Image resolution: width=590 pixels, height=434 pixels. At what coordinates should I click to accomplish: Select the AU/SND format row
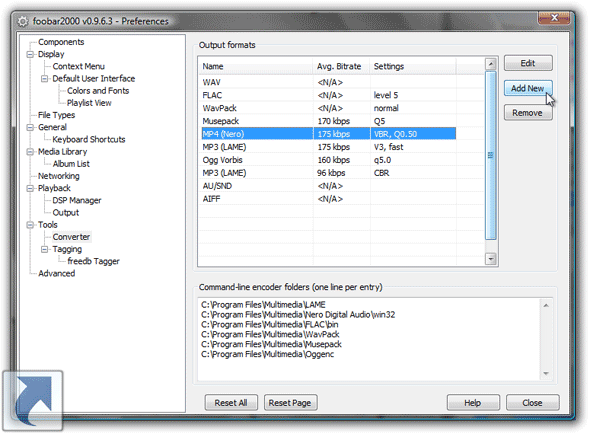tap(327, 186)
